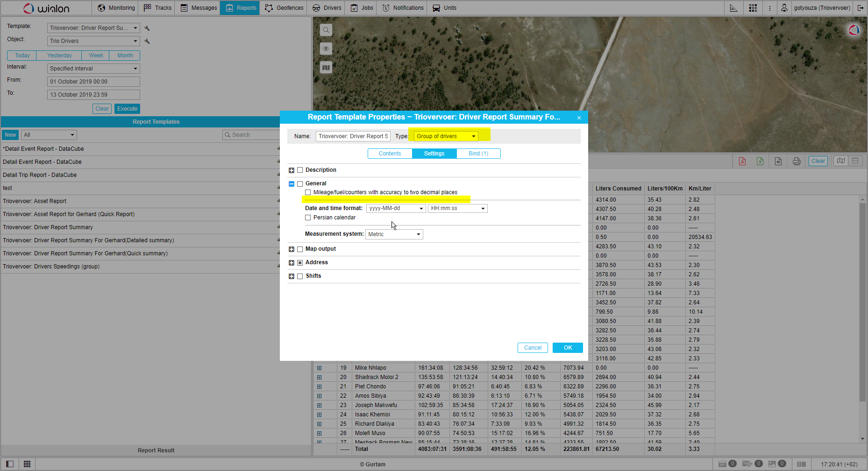Click the map search magnifier icon
The image size is (868, 471).
[x=326, y=30]
